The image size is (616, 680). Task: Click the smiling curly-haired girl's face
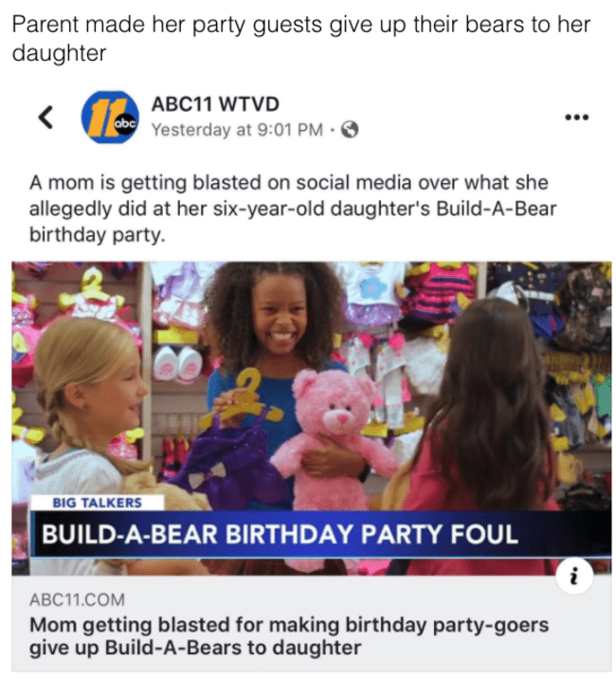[x=281, y=318]
